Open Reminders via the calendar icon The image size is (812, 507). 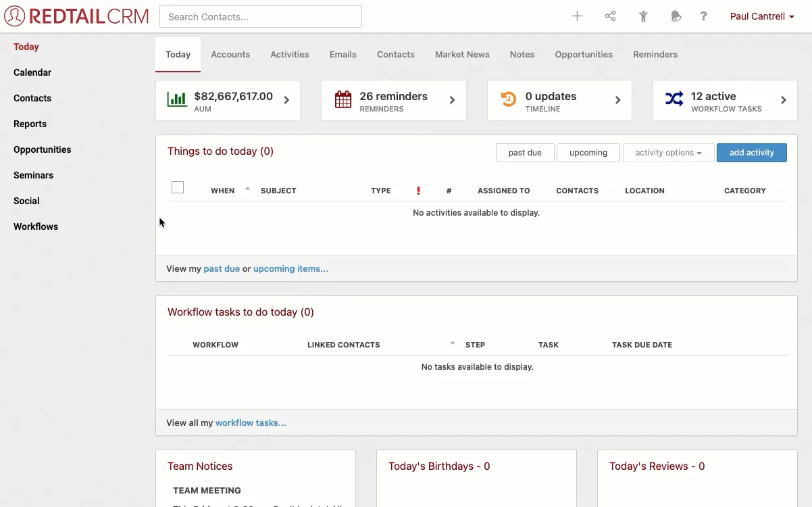pos(342,98)
